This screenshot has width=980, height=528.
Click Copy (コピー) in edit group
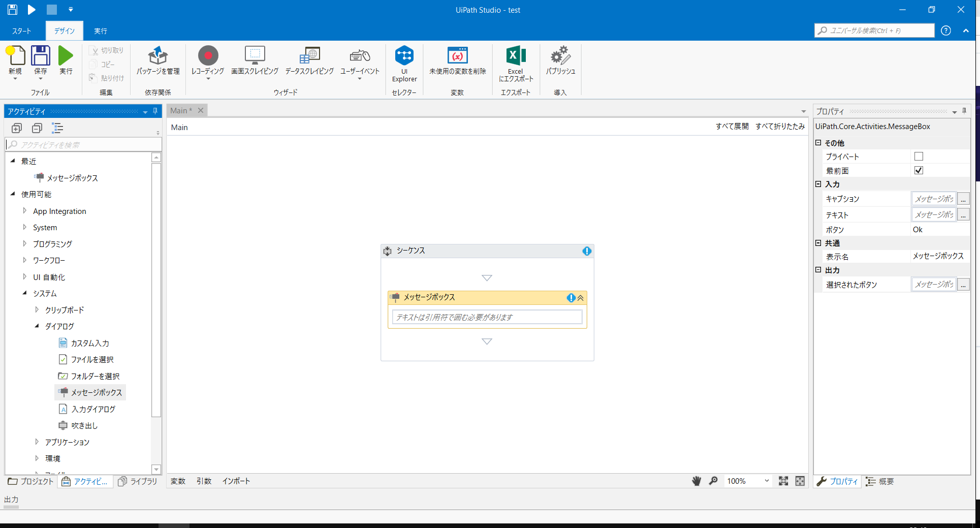102,65
